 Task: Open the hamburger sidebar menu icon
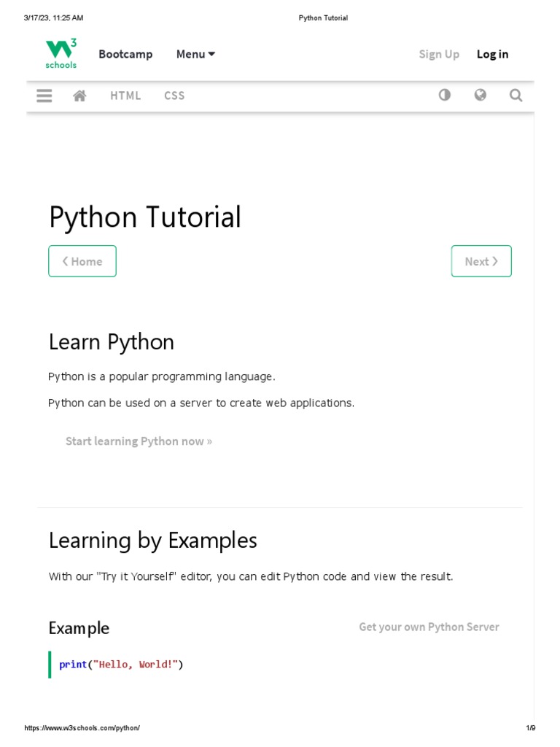tap(44, 96)
